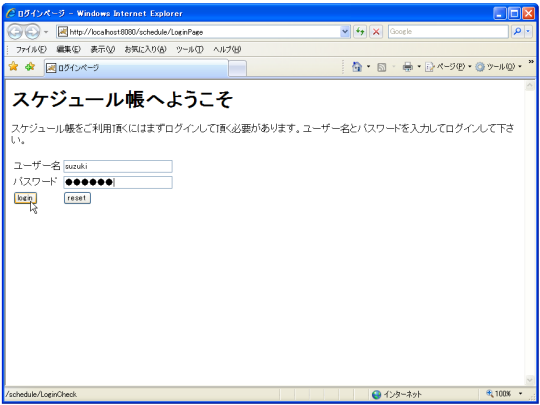
Task: Expand the address bar history dropdown
Action: tap(345, 32)
